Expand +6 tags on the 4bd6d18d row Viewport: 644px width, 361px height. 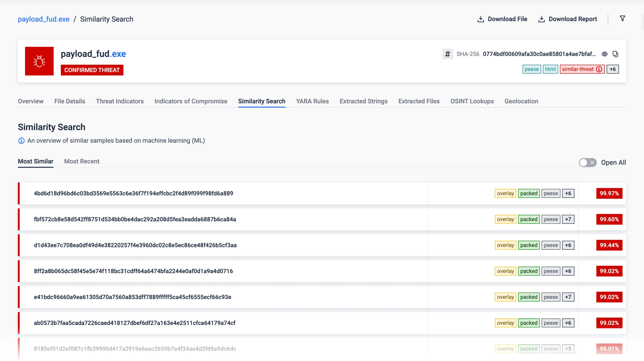(568, 194)
